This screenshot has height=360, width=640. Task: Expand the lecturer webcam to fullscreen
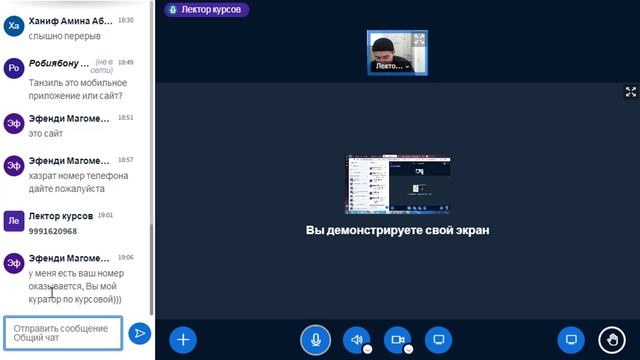coord(419,40)
